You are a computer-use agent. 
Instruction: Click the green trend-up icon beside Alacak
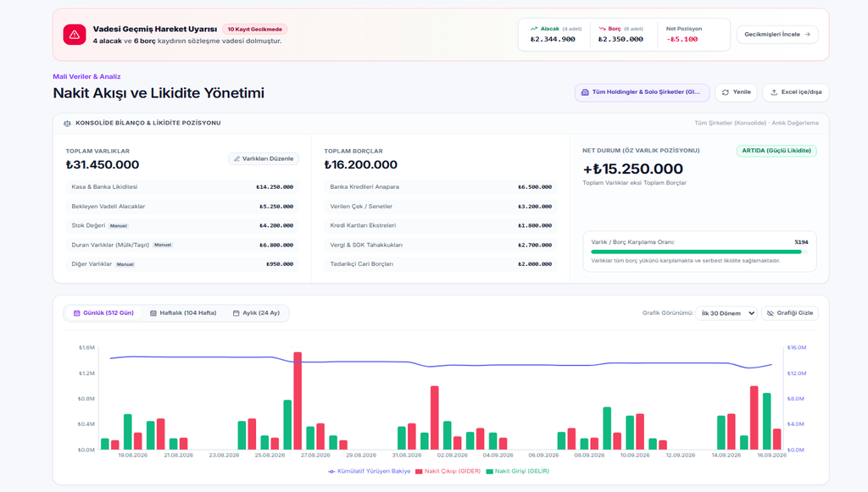[534, 29]
